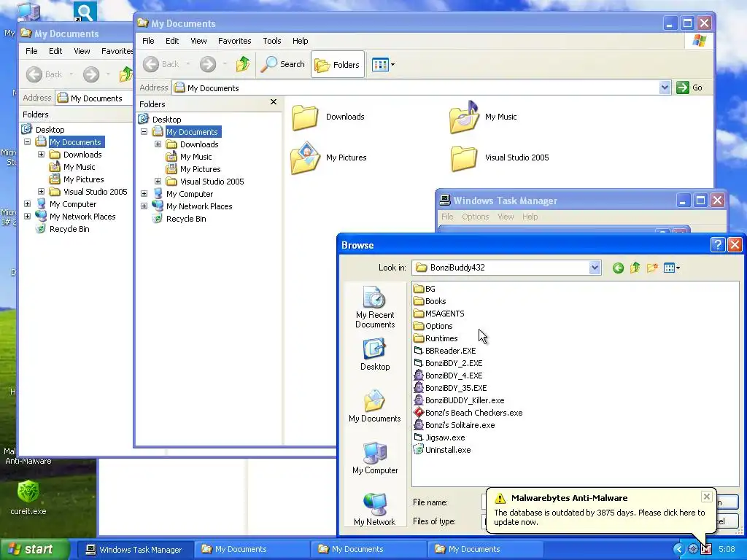Screen dimensions: 747x560
Task: Go to Desktop in Browse places bar
Action: pos(375,355)
